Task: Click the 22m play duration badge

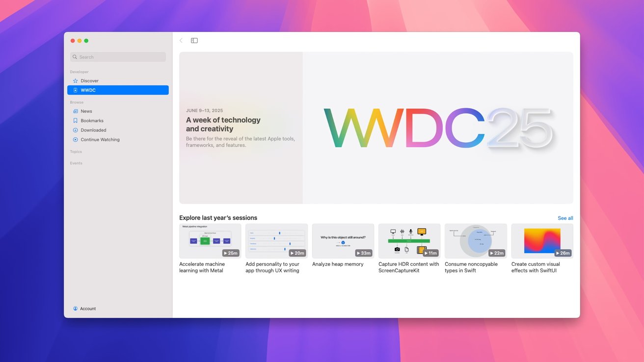Action: 497,253
